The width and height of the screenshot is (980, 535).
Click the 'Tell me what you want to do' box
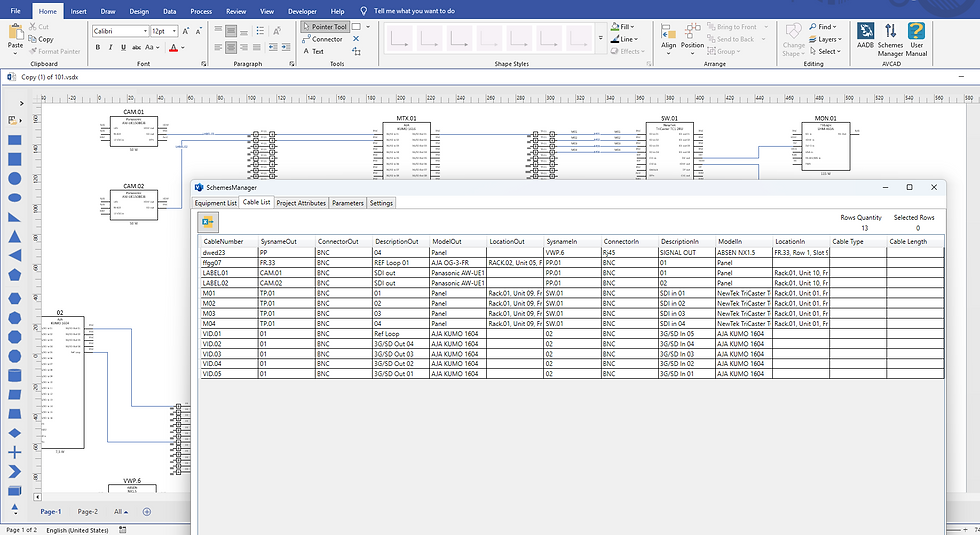coord(414,11)
